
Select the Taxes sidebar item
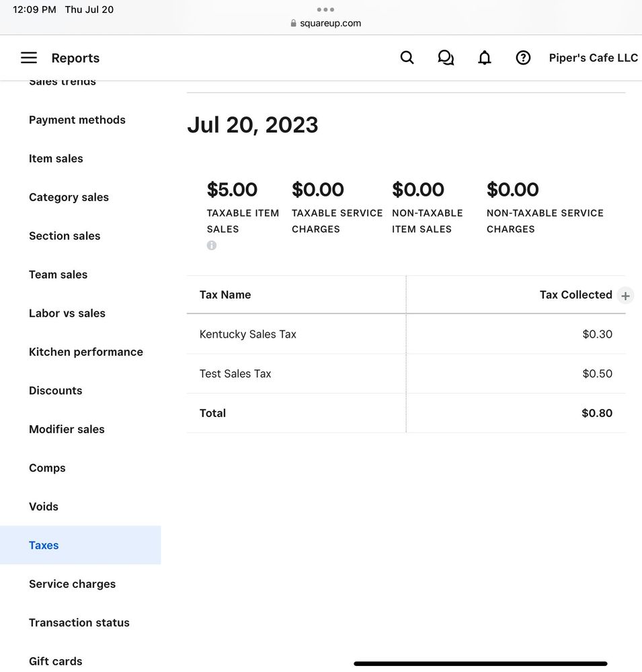click(x=44, y=546)
